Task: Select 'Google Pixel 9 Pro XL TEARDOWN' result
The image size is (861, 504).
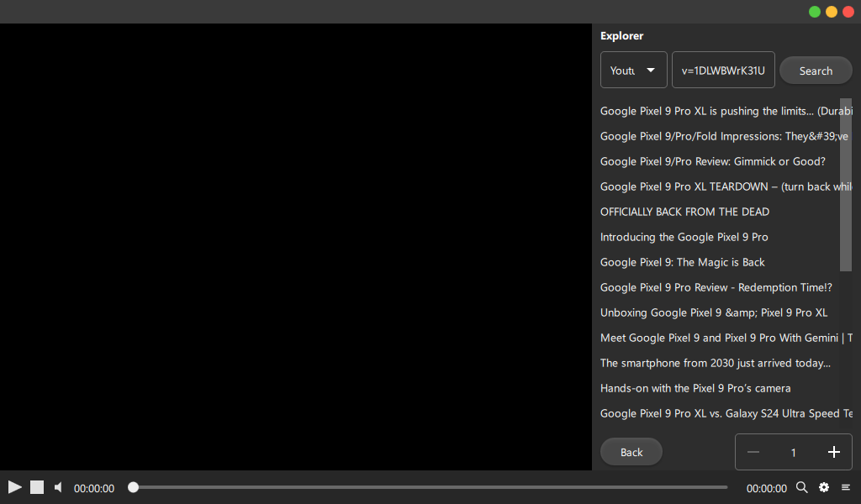Action: coord(726,186)
